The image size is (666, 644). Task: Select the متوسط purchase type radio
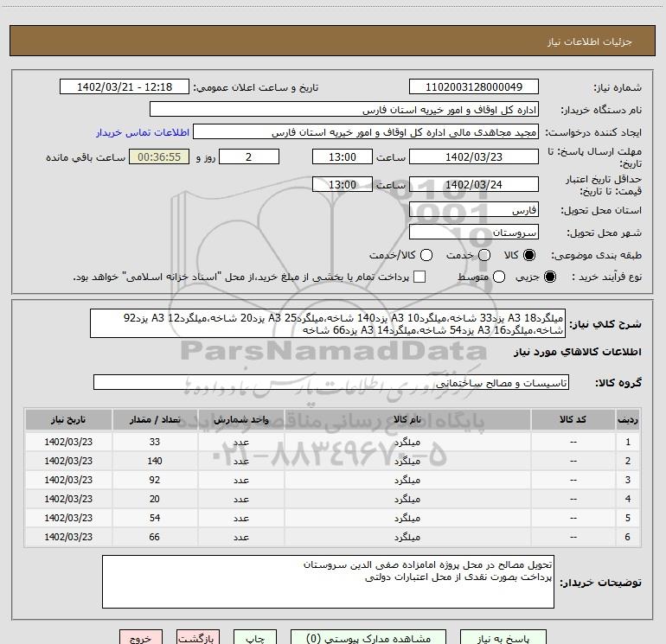pos(499,277)
